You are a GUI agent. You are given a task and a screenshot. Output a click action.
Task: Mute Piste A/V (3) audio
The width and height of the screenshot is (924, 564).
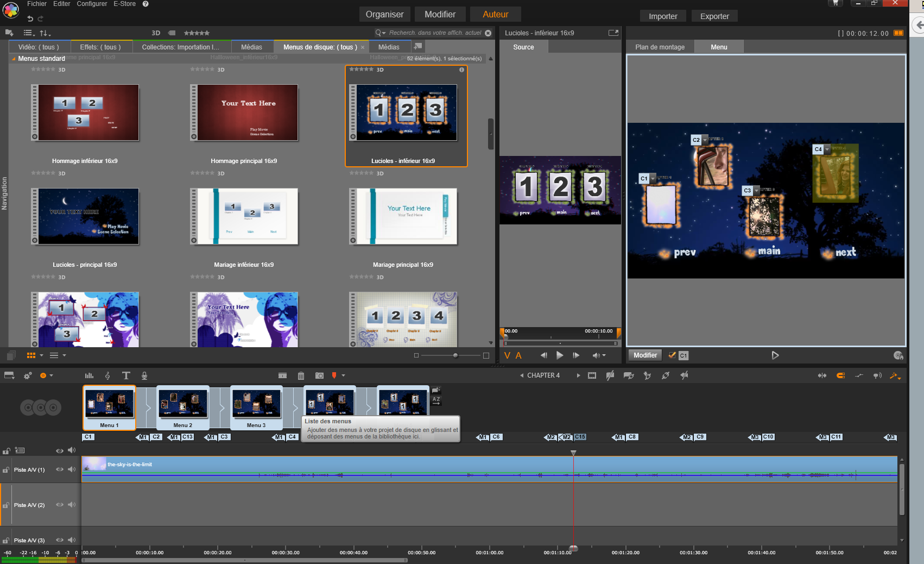click(72, 540)
